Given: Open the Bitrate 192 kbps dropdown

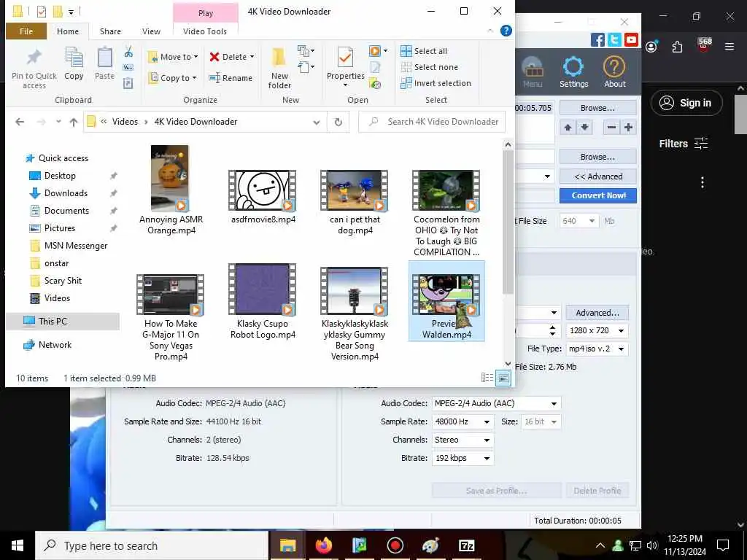Looking at the screenshot, I should pos(487,458).
